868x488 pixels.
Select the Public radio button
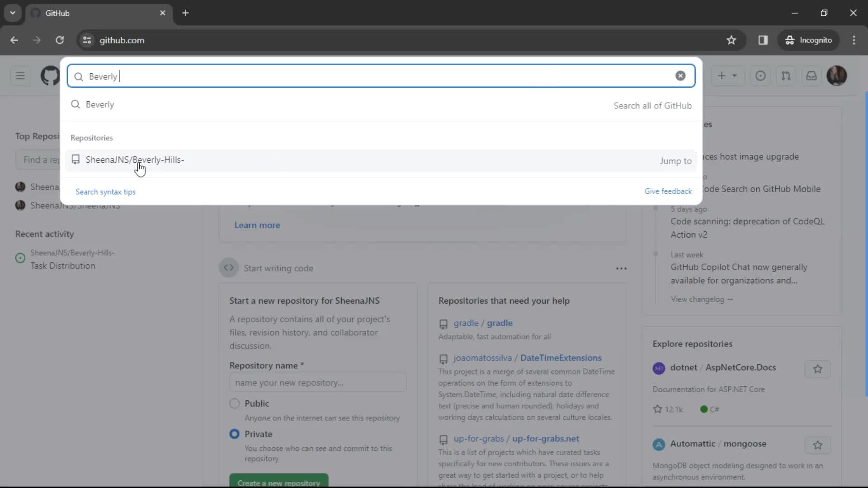[234, 404]
